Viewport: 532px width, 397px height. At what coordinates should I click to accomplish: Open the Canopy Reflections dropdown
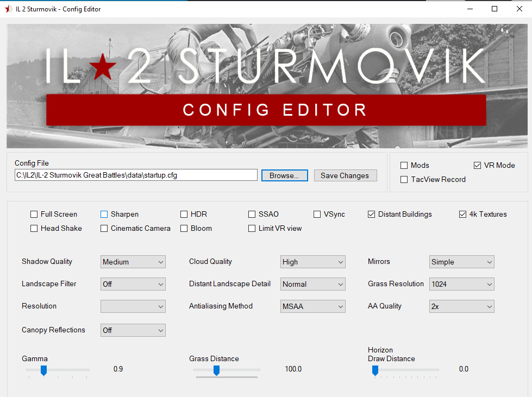pos(133,330)
